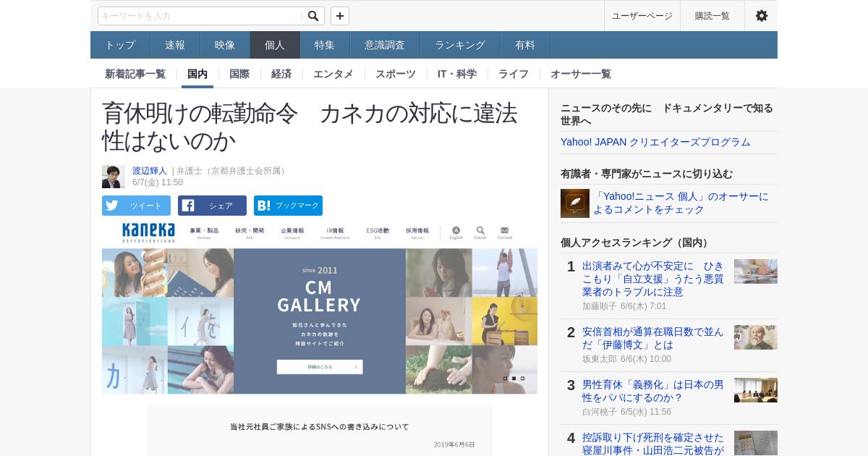
Task: Click the Twitter bird tweet button
Action: click(136, 206)
